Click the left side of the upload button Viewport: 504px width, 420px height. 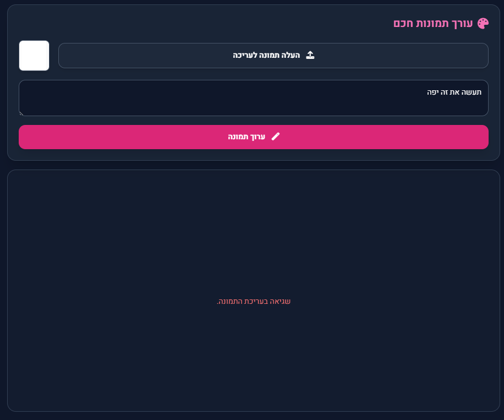[110, 56]
